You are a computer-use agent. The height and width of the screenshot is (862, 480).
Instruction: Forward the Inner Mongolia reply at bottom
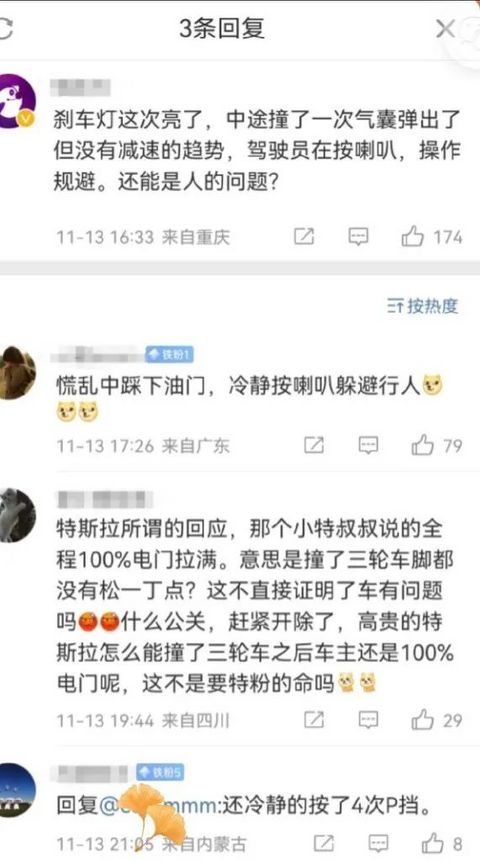click(324, 843)
